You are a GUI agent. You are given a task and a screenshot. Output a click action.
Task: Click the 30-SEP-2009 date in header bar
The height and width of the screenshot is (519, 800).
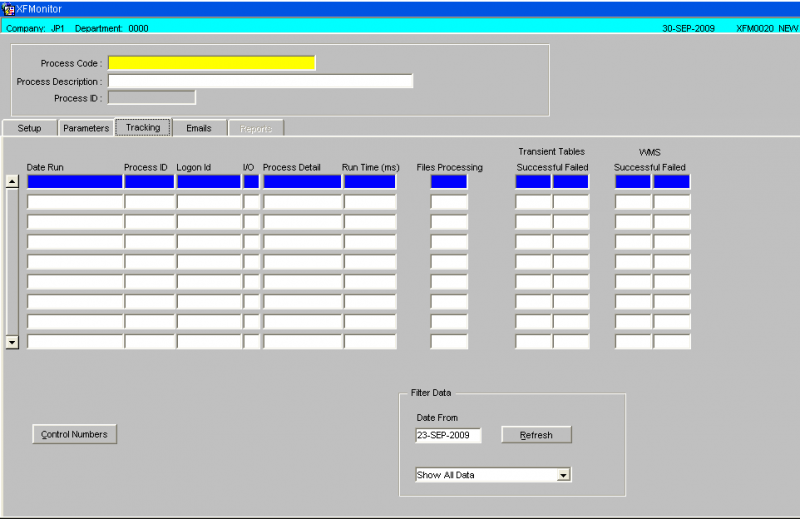pyautogui.click(x=688, y=29)
